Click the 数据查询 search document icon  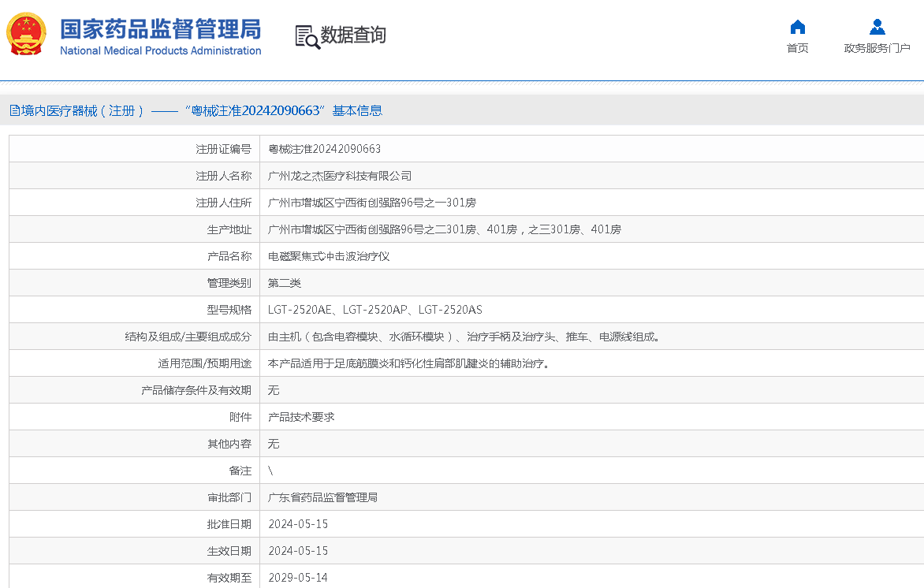pyautogui.click(x=307, y=36)
